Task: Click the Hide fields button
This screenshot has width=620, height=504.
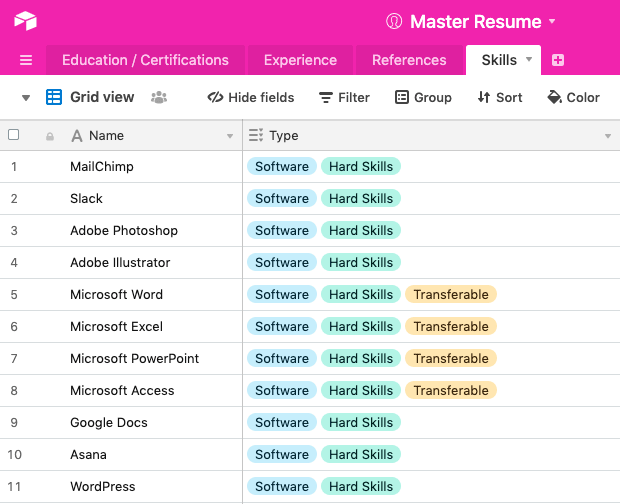Action: 251,97
